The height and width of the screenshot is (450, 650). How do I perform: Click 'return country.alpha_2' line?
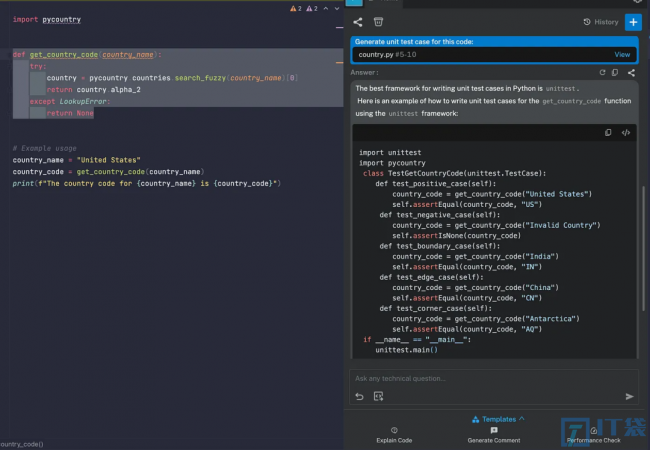point(93,90)
